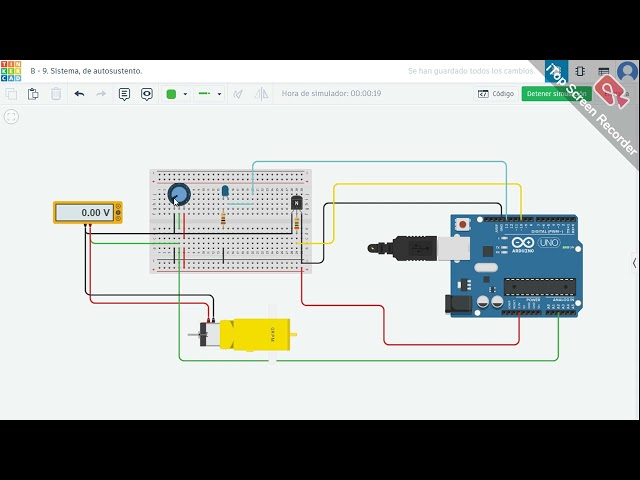Image resolution: width=640 pixels, height=480 pixels.
Task: Open the Notes tool icon
Action: [x=124, y=94]
